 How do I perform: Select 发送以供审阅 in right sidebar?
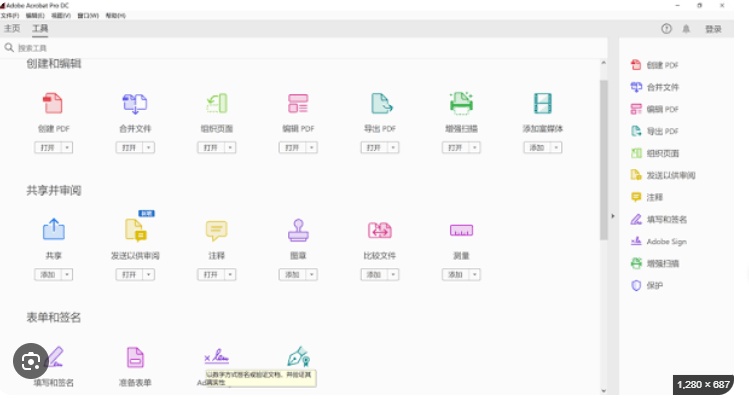[x=663, y=175]
